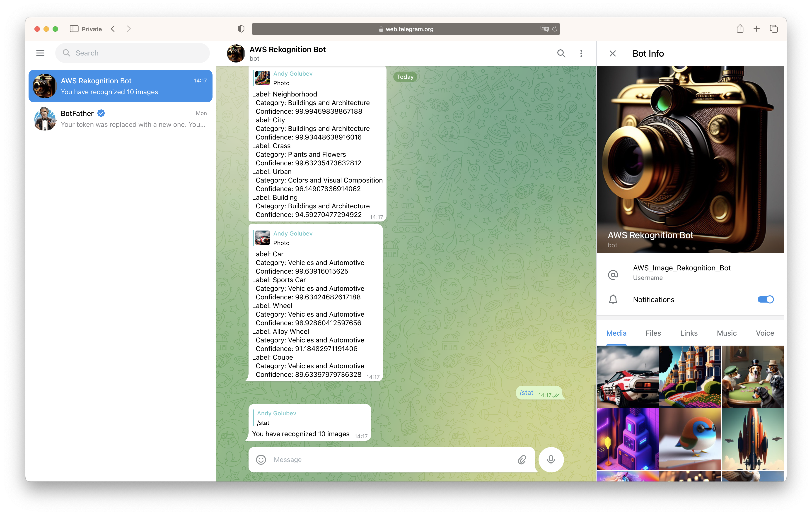Viewport: 812px width, 515px height.
Task: Open the Telegram hamburger menu
Action: (x=40, y=53)
